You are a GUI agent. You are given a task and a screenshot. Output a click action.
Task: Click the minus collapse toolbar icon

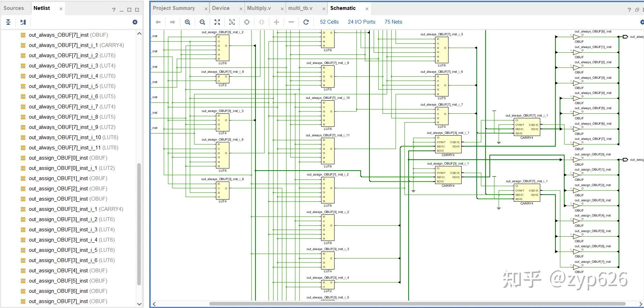pyautogui.click(x=291, y=22)
